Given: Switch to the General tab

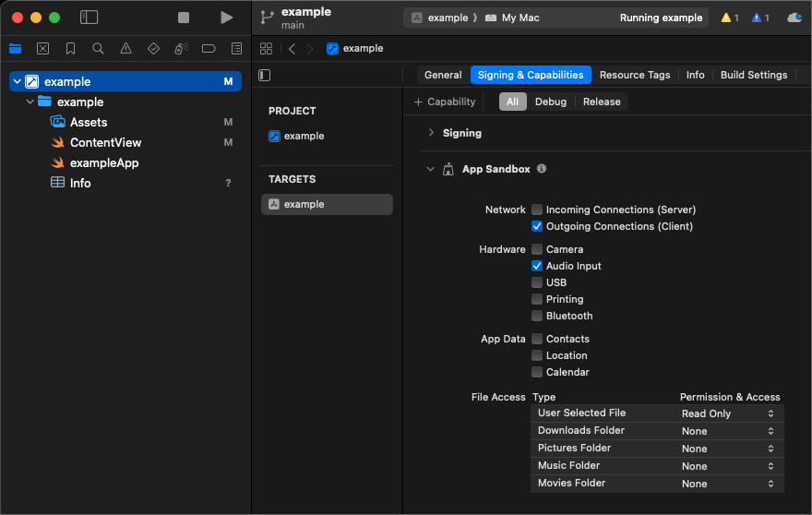Looking at the screenshot, I should click(443, 75).
